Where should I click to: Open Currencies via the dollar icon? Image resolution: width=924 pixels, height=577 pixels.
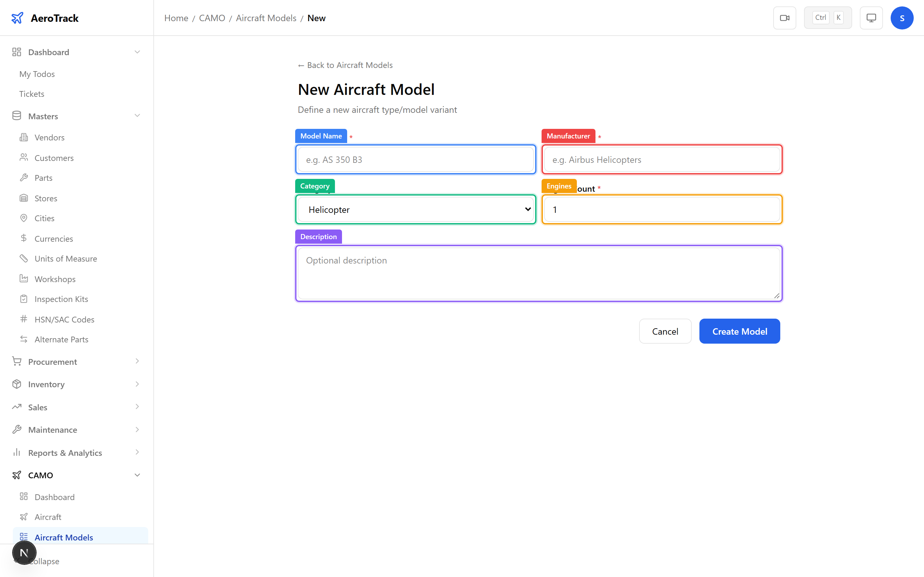pos(24,238)
